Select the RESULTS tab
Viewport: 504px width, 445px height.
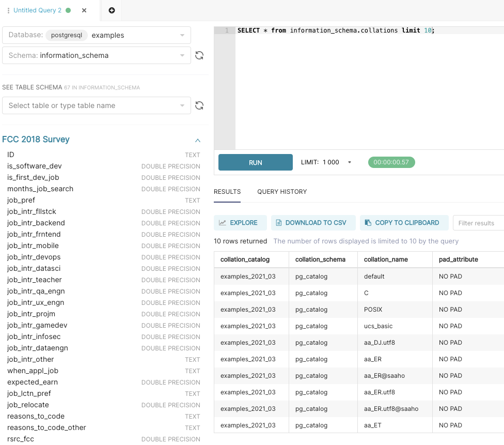coord(227,192)
